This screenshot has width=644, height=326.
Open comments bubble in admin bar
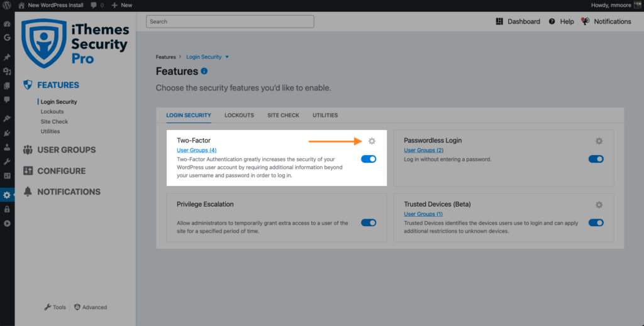tap(94, 5)
